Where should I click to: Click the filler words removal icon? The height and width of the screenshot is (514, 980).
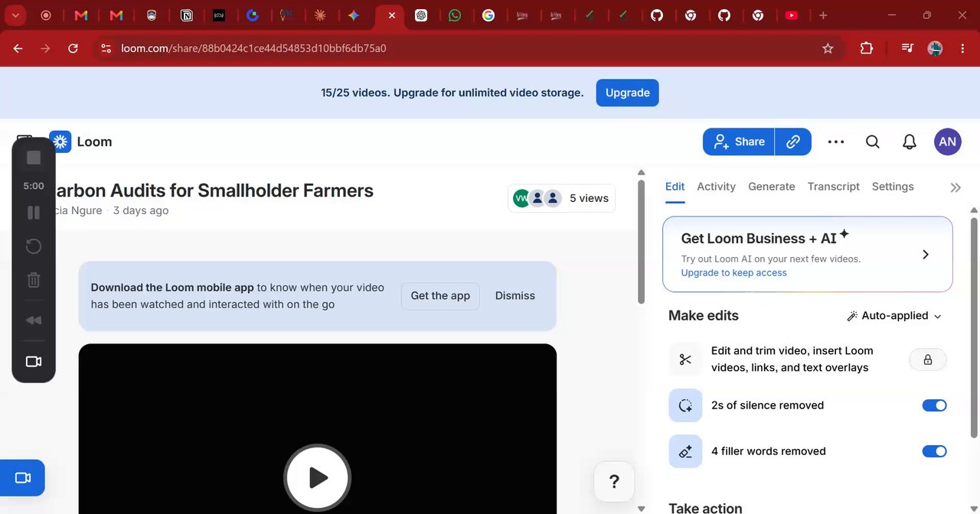click(x=685, y=451)
